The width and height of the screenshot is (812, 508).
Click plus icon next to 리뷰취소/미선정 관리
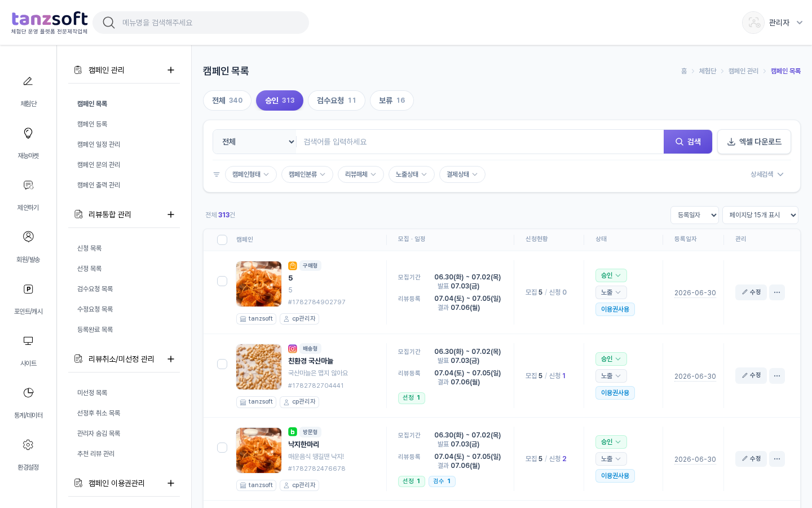coord(171,359)
